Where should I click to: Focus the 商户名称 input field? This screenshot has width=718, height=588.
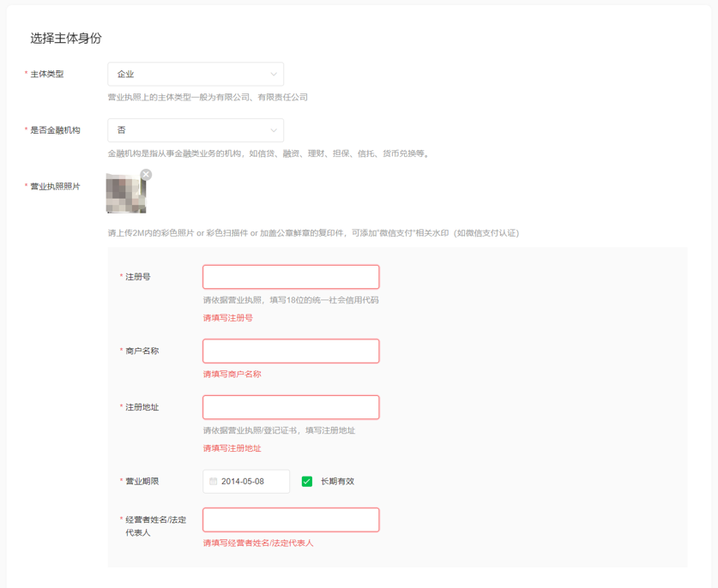pos(291,351)
